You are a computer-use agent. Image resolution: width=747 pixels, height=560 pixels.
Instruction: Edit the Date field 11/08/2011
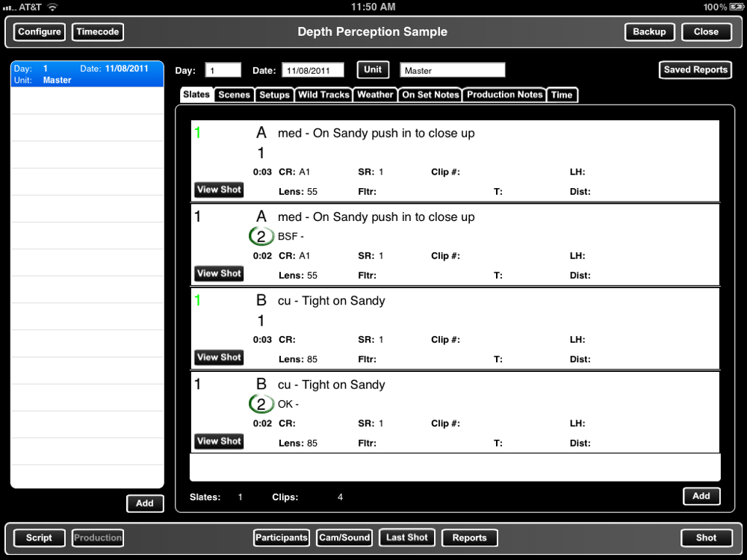(x=313, y=70)
